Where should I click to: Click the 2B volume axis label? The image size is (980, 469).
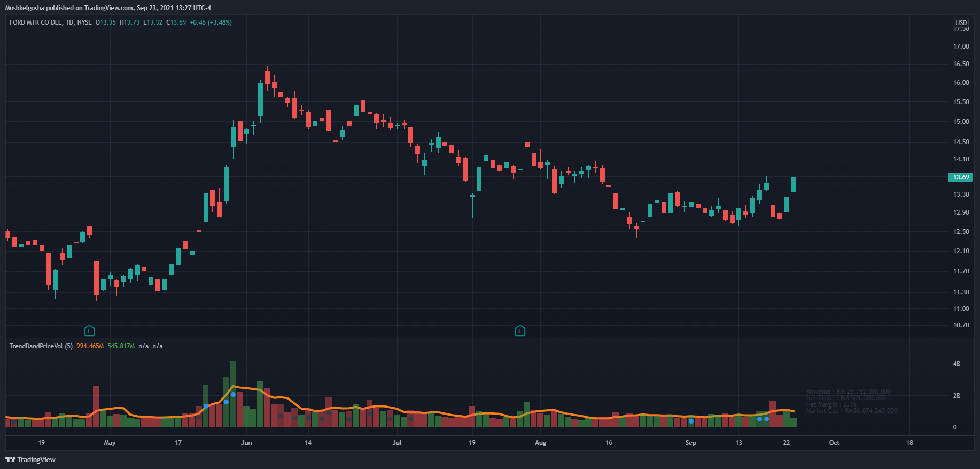[956, 396]
